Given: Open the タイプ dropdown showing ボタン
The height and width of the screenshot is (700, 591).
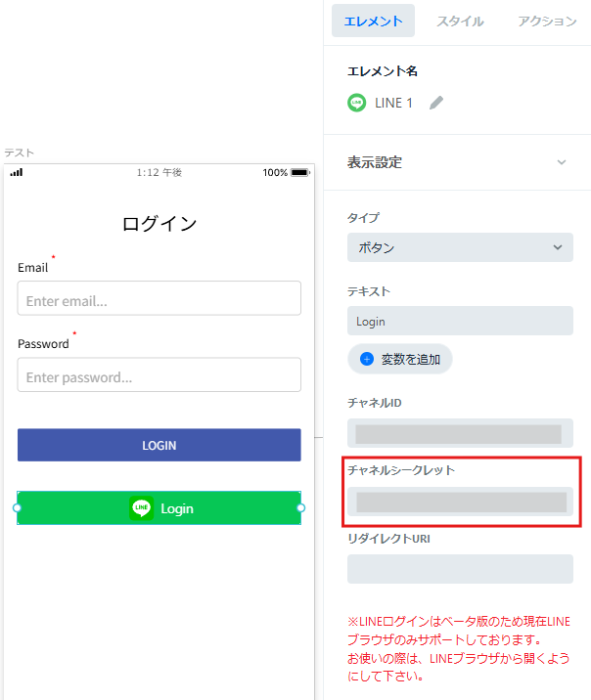Looking at the screenshot, I should (x=460, y=247).
